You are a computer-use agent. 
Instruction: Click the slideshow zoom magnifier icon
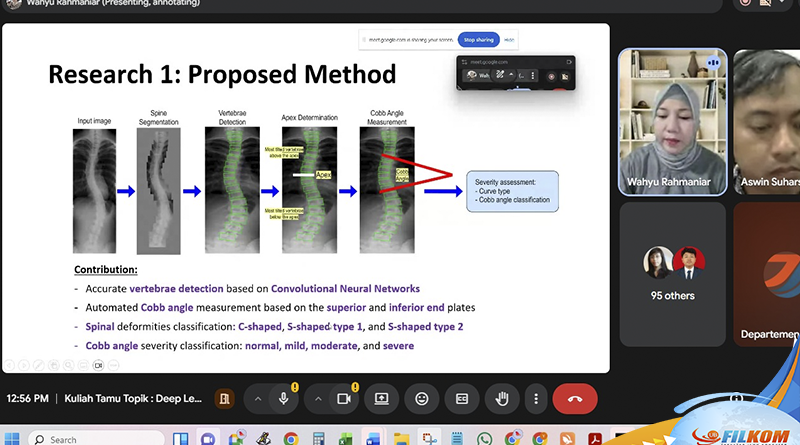(68, 365)
